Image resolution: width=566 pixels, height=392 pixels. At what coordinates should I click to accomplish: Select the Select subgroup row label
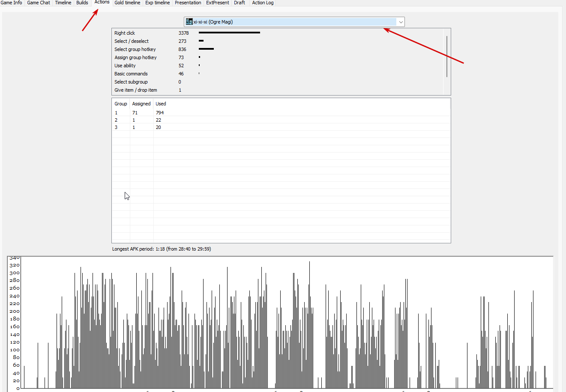pyautogui.click(x=131, y=82)
